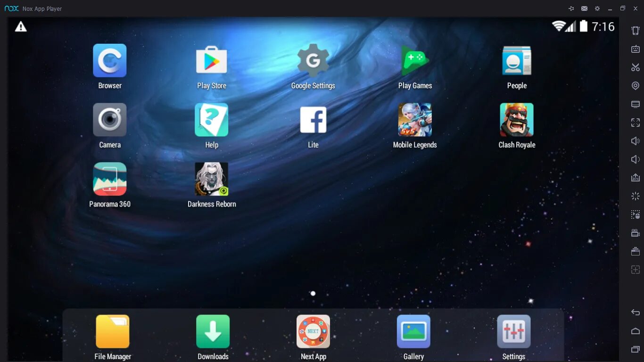Viewport: 644px width, 362px height.
Task: Click the dimmed add plus-square sidebar icon
Action: coord(636,270)
